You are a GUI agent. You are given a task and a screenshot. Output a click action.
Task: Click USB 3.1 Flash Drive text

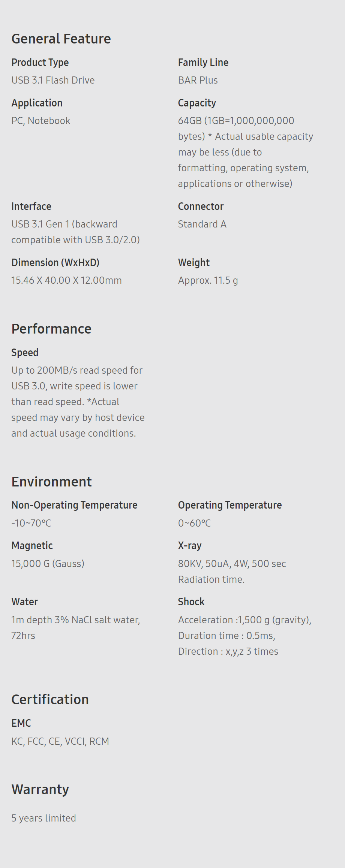tap(53, 80)
